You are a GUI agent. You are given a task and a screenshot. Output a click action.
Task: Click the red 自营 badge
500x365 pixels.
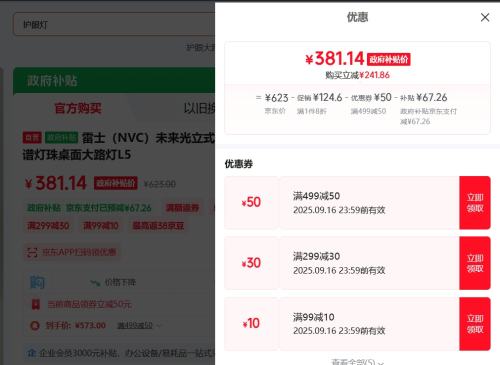coord(32,138)
